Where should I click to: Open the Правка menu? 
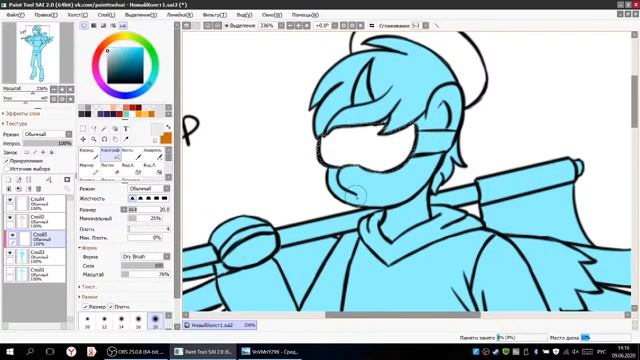point(46,15)
